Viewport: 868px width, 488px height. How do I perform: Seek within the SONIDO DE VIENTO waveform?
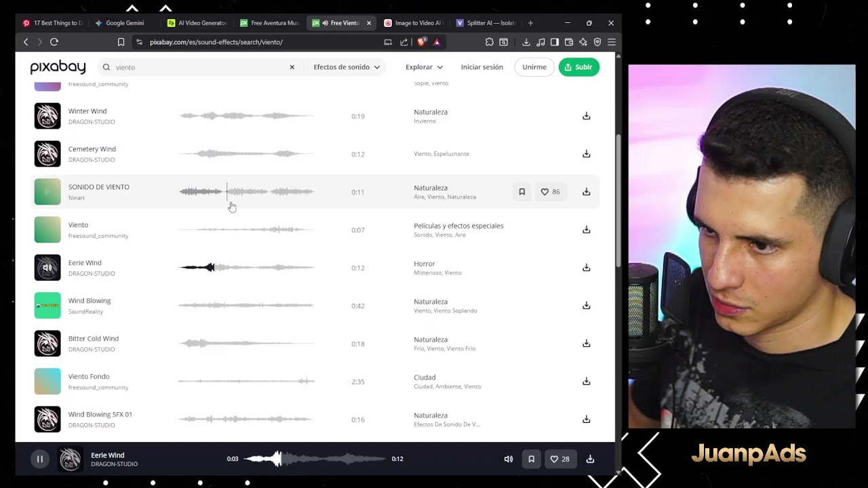pos(246,192)
